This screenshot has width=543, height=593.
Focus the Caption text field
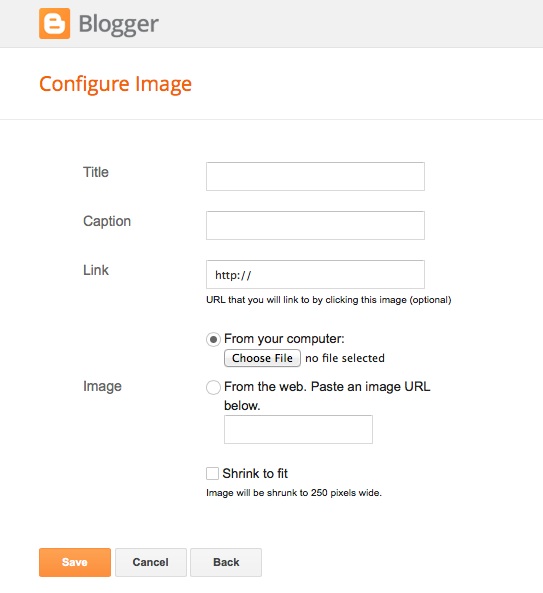coord(315,225)
